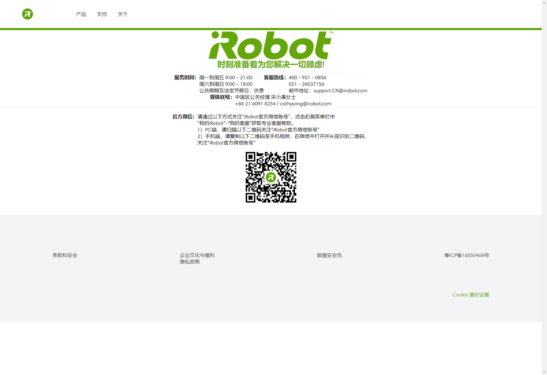Image resolution: width=547 pixels, height=375 pixels.
Task: Open Cookie 喜好设置 link
Action: click(471, 295)
